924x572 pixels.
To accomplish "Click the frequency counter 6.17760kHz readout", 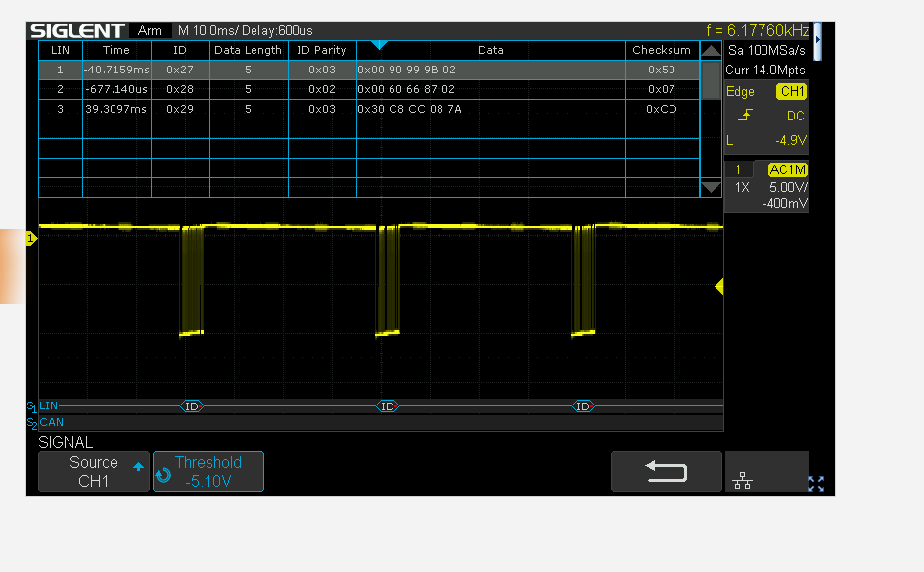I will [x=758, y=30].
